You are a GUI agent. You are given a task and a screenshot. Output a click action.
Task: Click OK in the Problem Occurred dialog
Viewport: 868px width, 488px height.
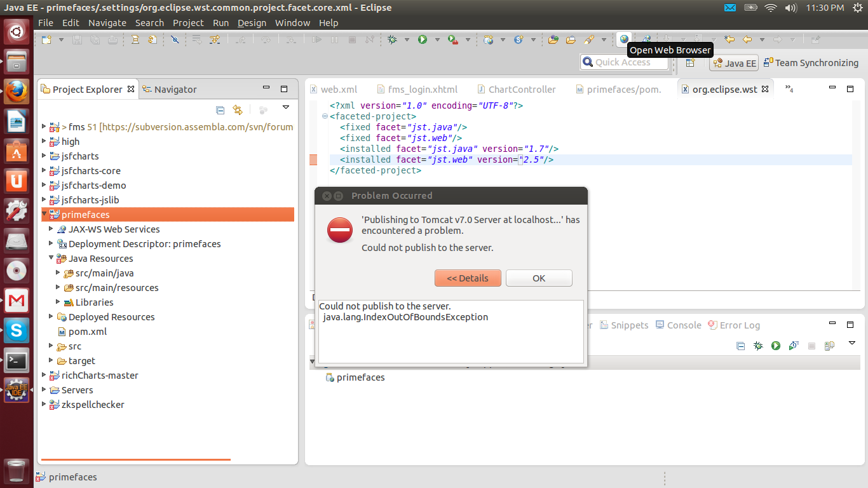click(539, 278)
